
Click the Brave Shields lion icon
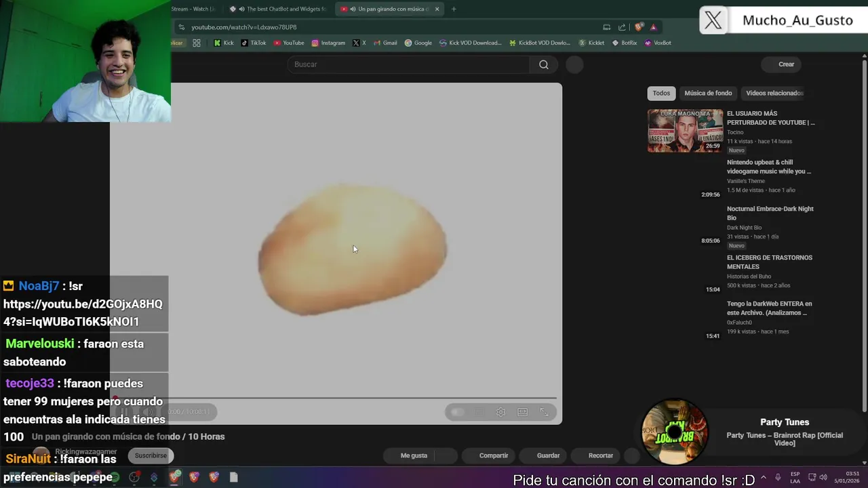click(x=639, y=27)
